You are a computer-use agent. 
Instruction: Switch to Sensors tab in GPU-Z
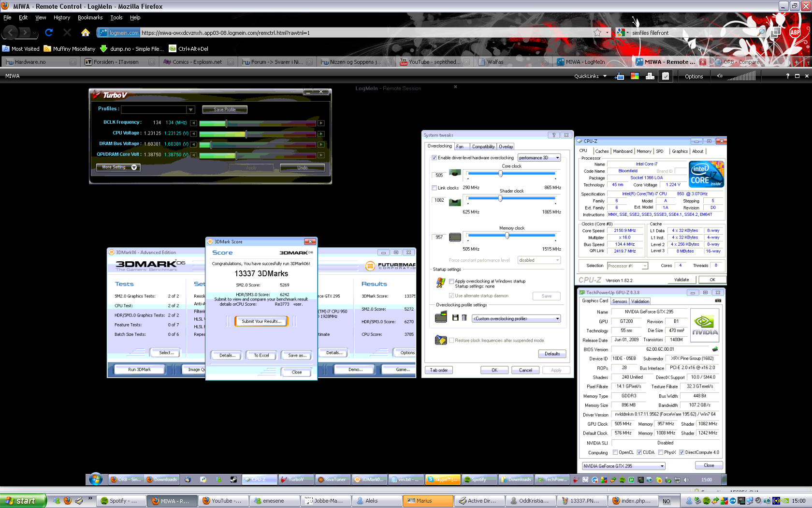coord(620,301)
